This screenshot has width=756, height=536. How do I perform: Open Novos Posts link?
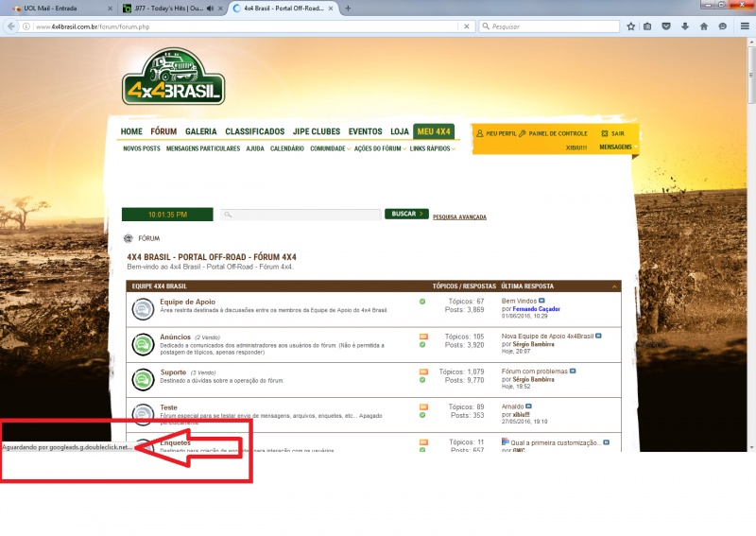[x=142, y=148]
